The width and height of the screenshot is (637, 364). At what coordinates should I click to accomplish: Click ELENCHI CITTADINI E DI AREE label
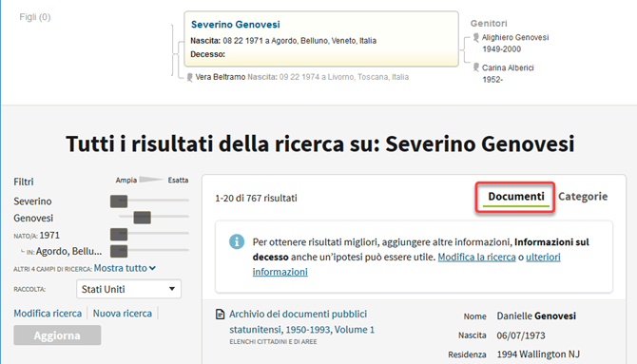coord(273,342)
